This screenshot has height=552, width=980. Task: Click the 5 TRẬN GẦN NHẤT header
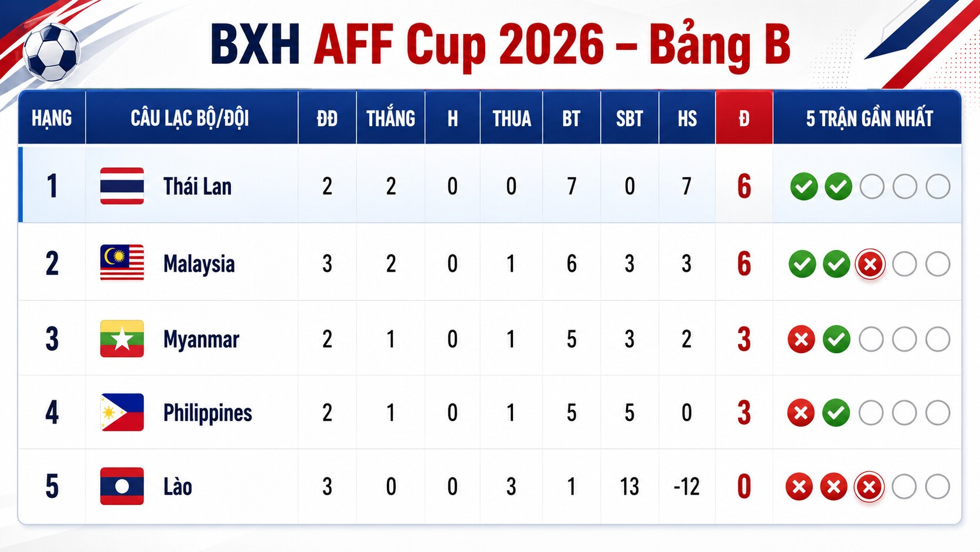pos(869,118)
